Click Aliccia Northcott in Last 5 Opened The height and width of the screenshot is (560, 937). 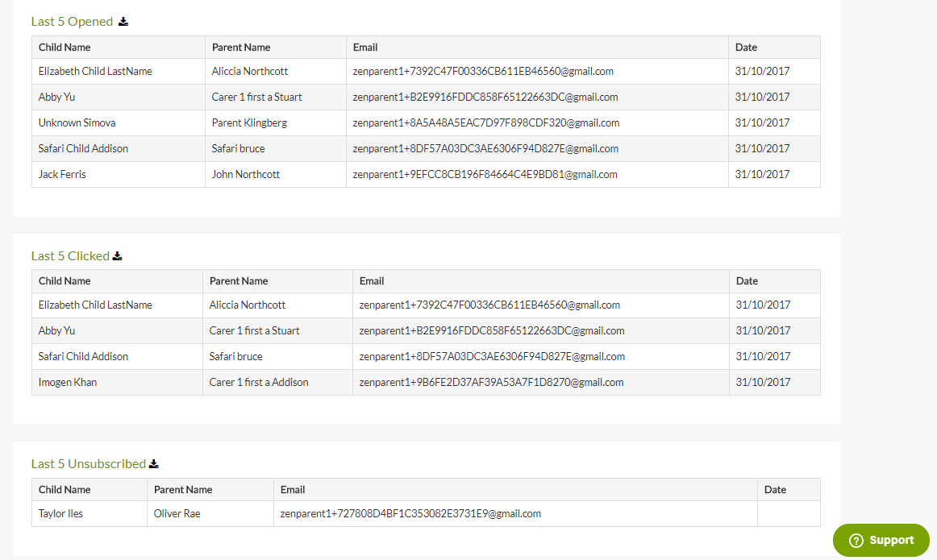pos(250,71)
